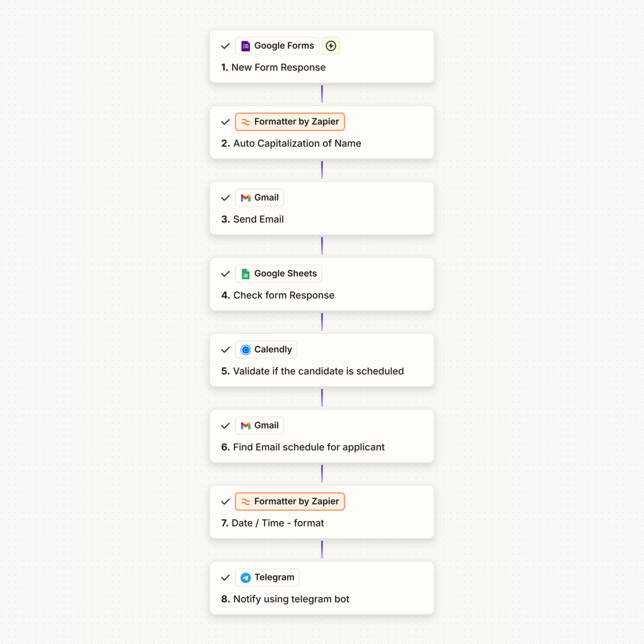Open the Send Email step
The height and width of the screenshot is (644, 644).
258,219
